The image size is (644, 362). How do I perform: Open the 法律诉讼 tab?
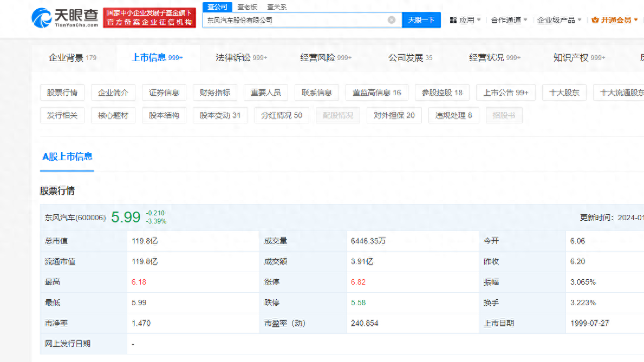(x=241, y=57)
